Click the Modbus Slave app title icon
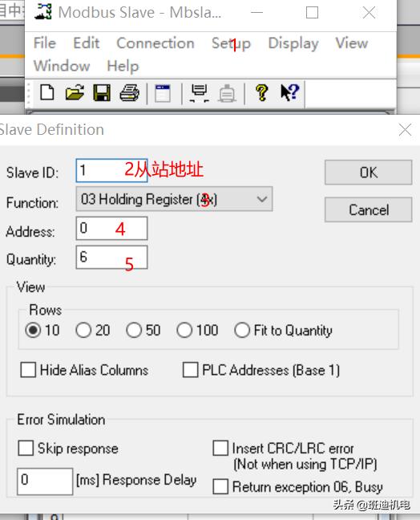The height and width of the screenshot is (520, 420). click(x=44, y=12)
